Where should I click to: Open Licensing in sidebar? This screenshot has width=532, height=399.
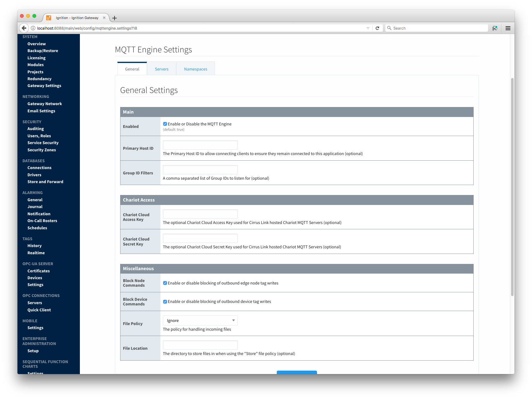click(x=37, y=58)
